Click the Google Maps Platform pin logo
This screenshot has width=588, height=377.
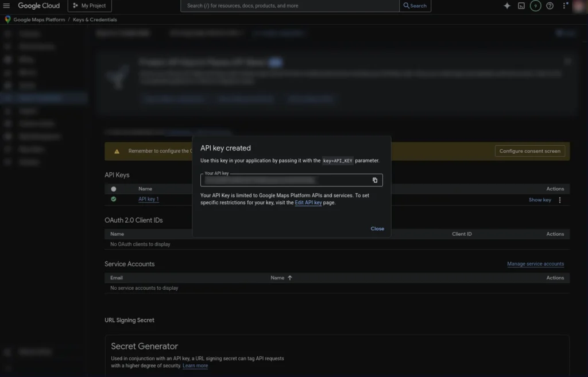(x=7, y=20)
